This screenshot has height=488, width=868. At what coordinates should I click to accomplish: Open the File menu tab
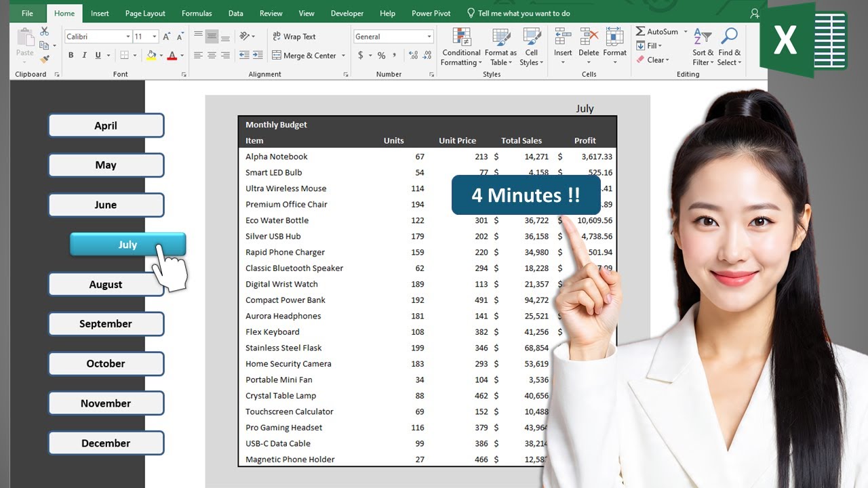[x=27, y=13]
